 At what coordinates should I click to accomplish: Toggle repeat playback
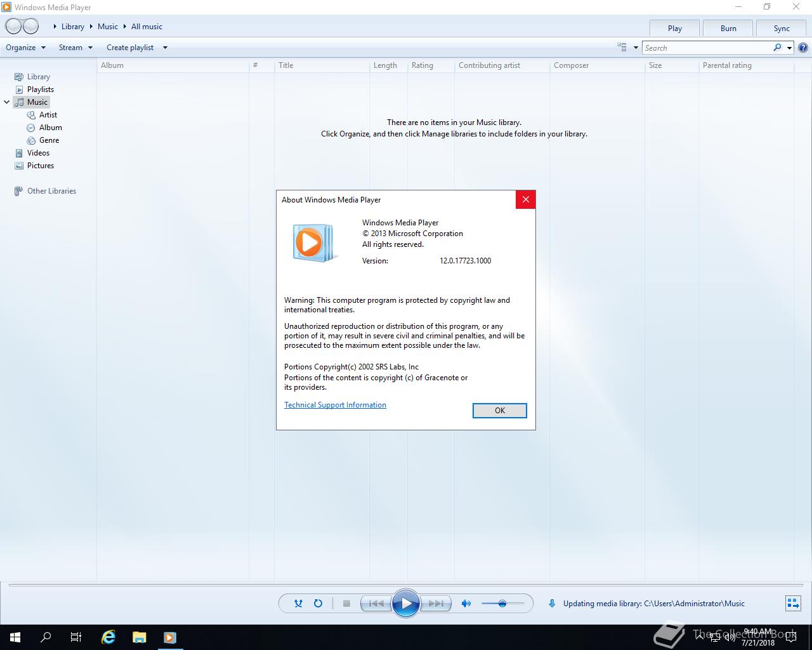[318, 604]
